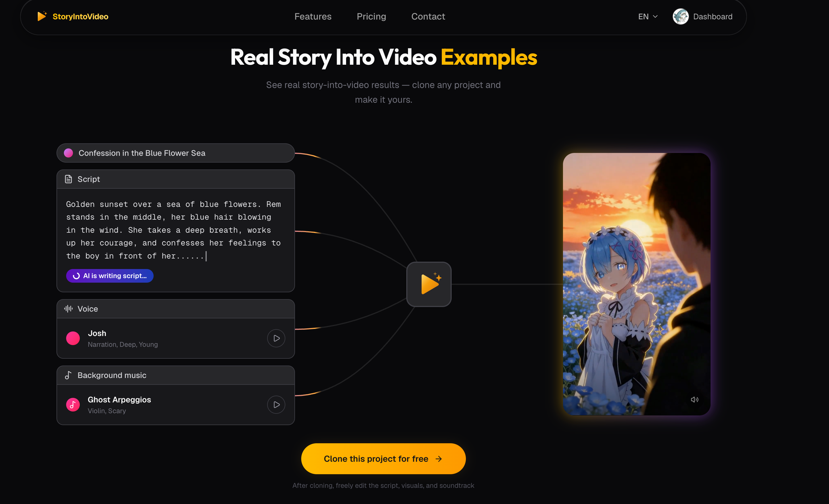The width and height of the screenshot is (829, 504).
Task: Click Clone this project for free
Action: click(383, 458)
